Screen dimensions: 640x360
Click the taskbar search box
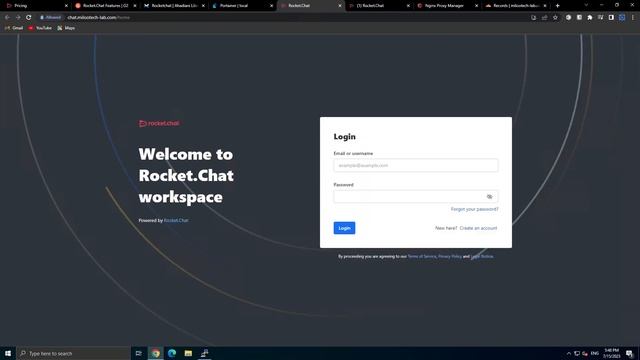[73, 353]
